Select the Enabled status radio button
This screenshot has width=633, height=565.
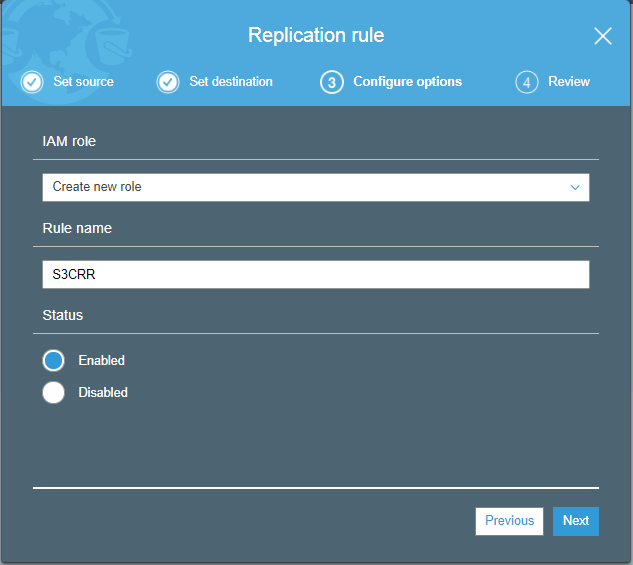(x=53, y=360)
